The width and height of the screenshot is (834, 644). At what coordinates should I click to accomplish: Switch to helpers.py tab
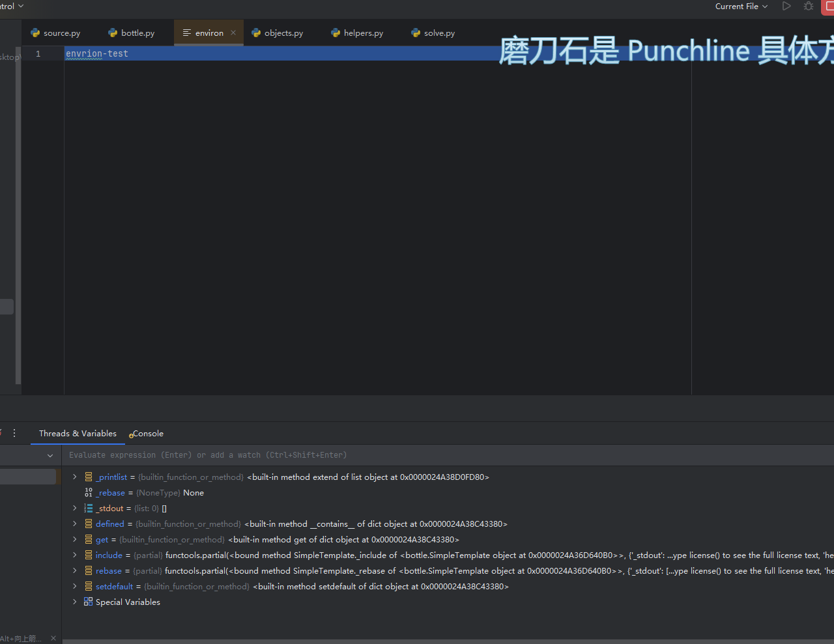[357, 33]
